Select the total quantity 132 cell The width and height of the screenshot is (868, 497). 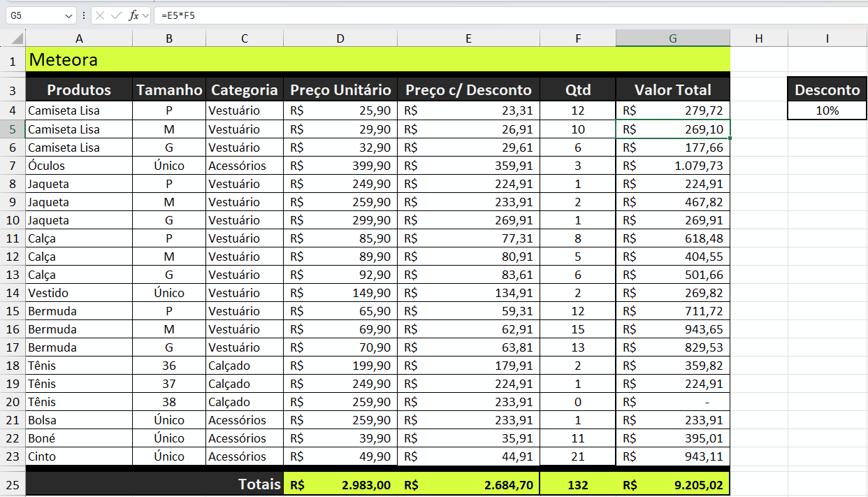(x=578, y=484)
